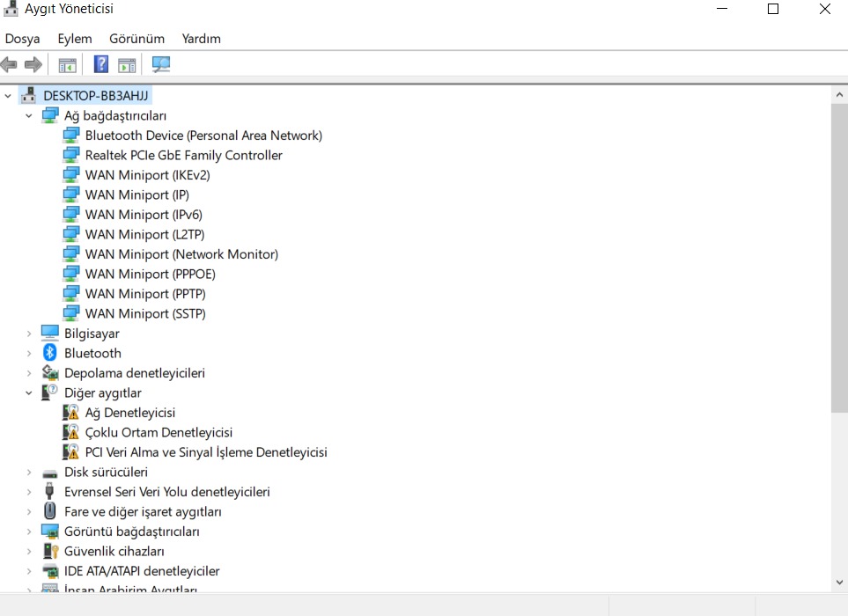Maximize the Aygıt Yöneticisi window
Image resolution: width=848 pixels, height=616 pixels.
(x=773, y=9)
